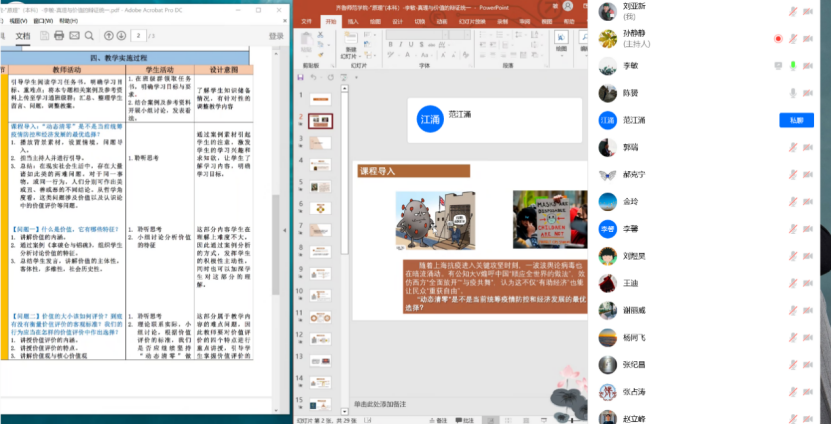Open the search magnifier in Acrobat
The height and width of the screenshot is (424, 831).
coord(90,36)
